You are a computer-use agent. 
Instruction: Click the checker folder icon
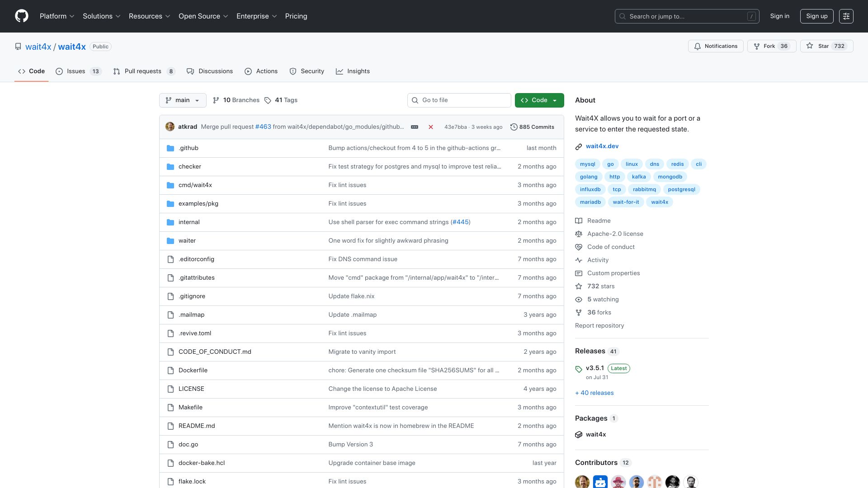point(170,167)
